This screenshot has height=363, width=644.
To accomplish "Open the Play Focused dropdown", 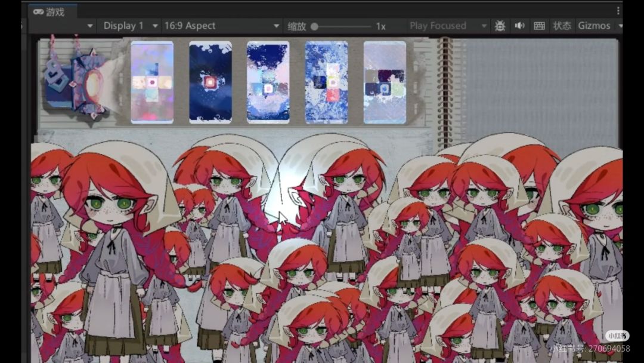I will tap(447, 26).
